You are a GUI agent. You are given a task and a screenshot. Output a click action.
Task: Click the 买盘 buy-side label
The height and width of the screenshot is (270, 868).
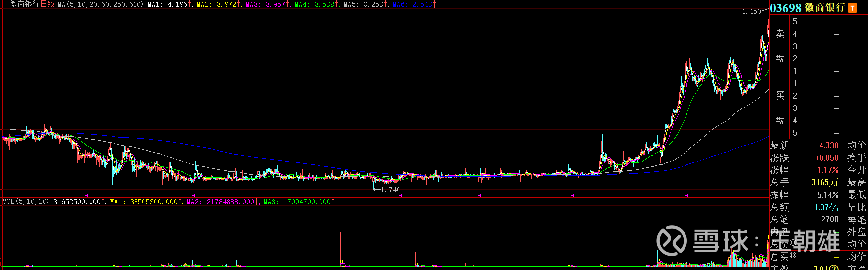click(780, 108)
